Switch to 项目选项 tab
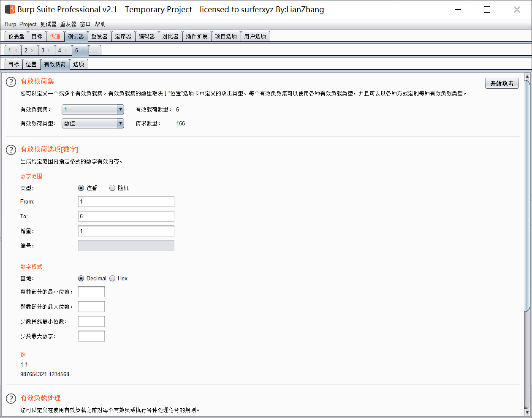This screenshot has height=418, width=532. tap(226, 36)
